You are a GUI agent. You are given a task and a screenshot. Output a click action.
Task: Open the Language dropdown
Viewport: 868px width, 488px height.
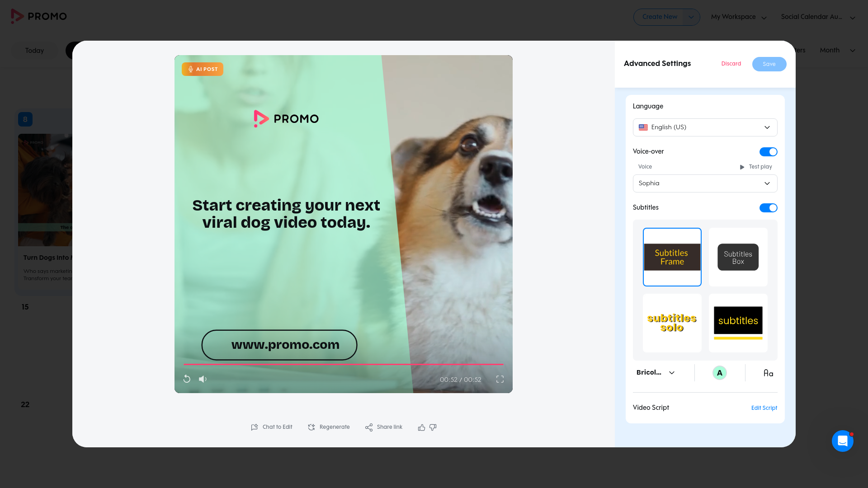[705, 127]
